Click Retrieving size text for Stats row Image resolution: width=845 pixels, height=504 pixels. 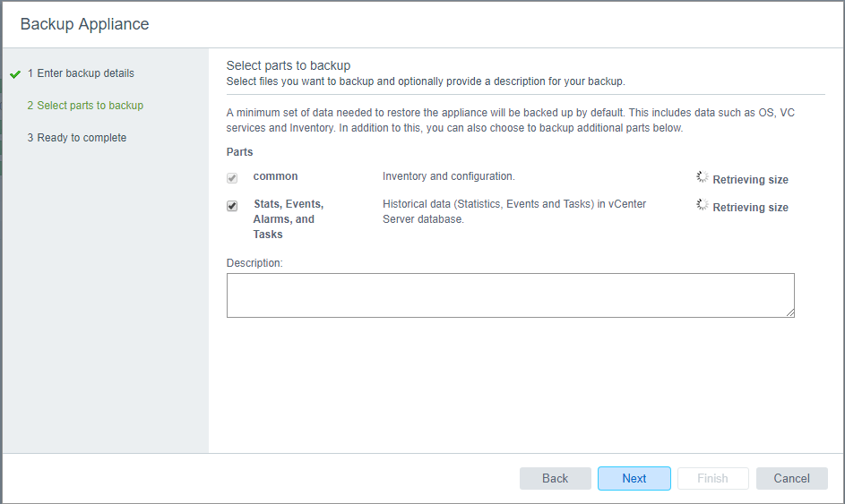(750, 208)
